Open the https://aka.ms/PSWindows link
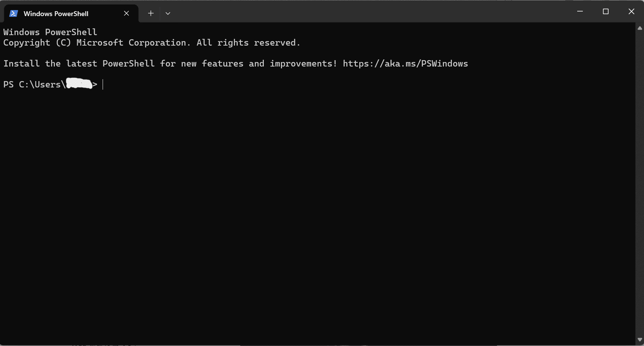Image resolution: width=644 pixels, height=346 pixels. point(405,64)
